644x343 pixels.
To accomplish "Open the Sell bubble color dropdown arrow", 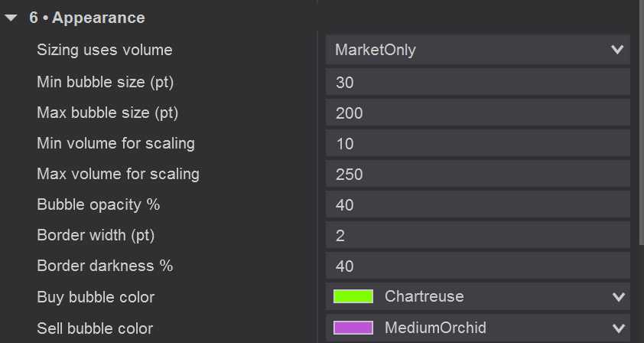I will pyautogui.click(x=617, y=328).
